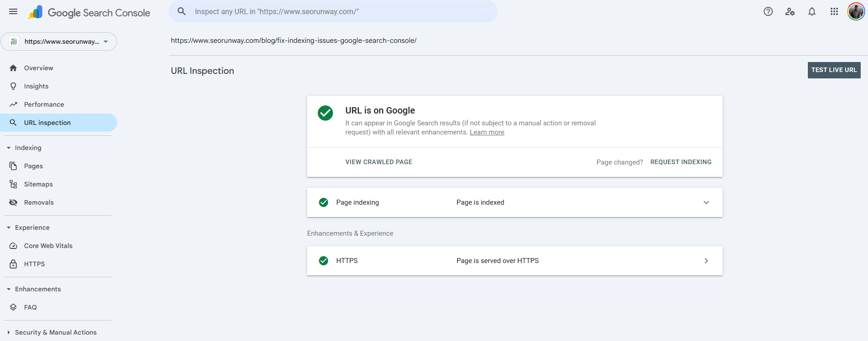Click VIEW CRAWLED PAGE
Image resolution: width=868 pixels, height=341 pixels.
tap(379, 162)
